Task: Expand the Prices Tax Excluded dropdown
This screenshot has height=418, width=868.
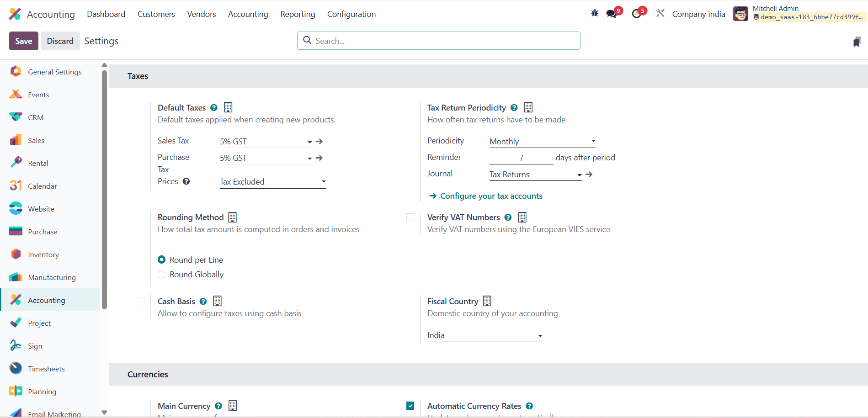Action: pyautogui.click(x=272, y=182)
